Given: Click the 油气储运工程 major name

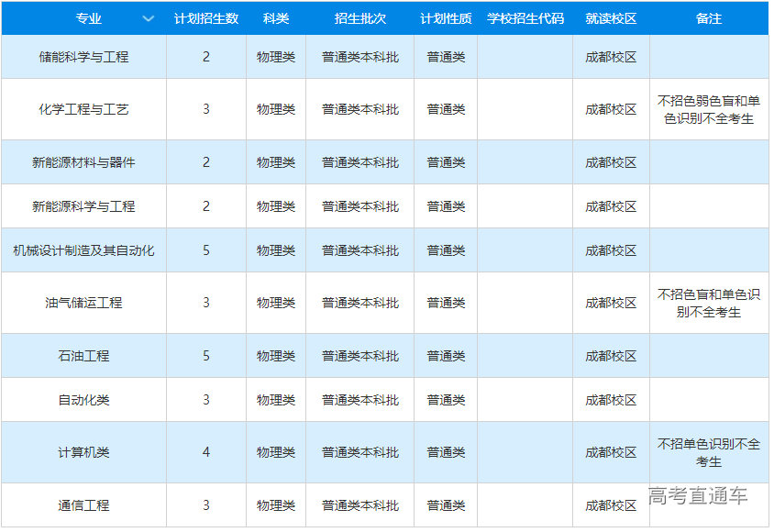Looking at the screenshot, I should 83,303.
